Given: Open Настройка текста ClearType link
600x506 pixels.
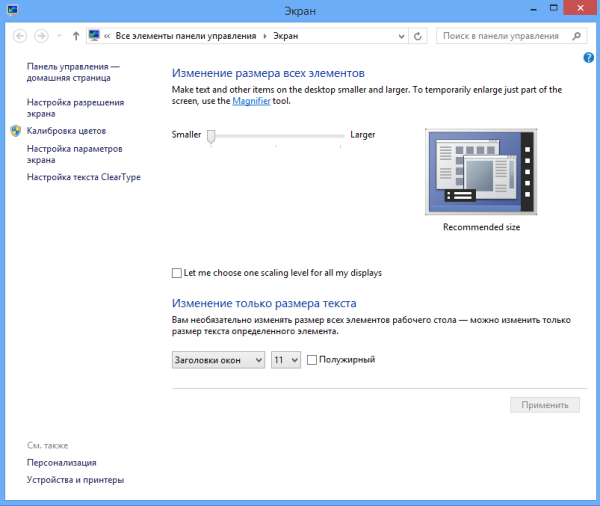Looking at the screenshot, I should coord(84,177).
